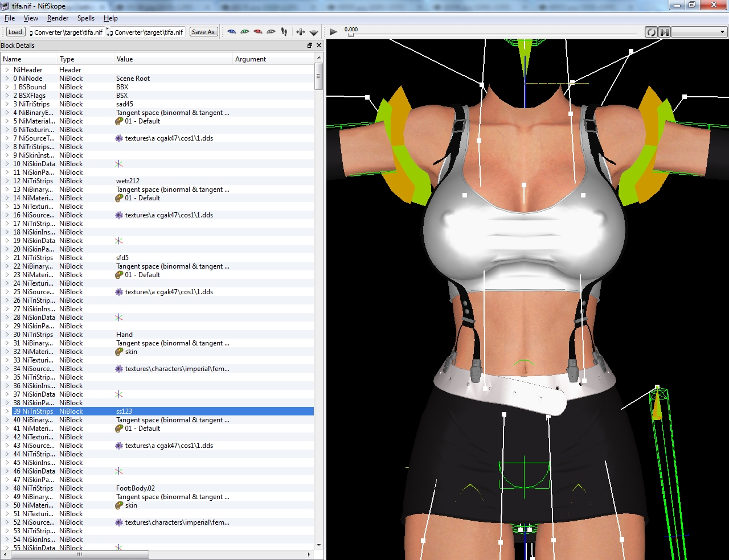Expand the 1 BSBound block

point(7,87)
